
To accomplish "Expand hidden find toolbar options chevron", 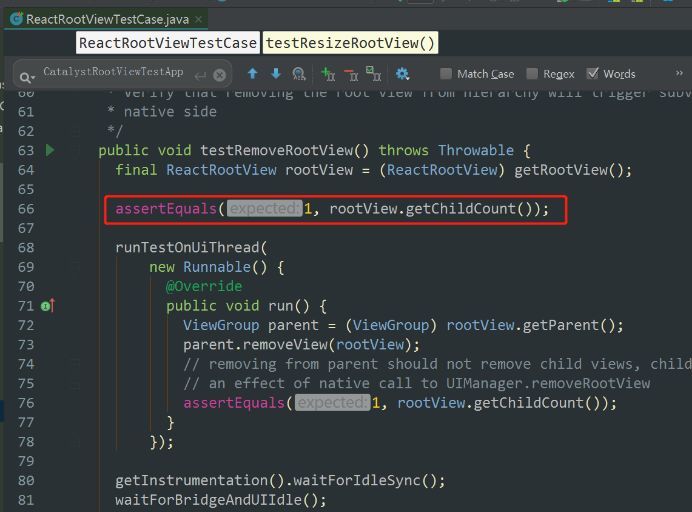I will point(679,73).
